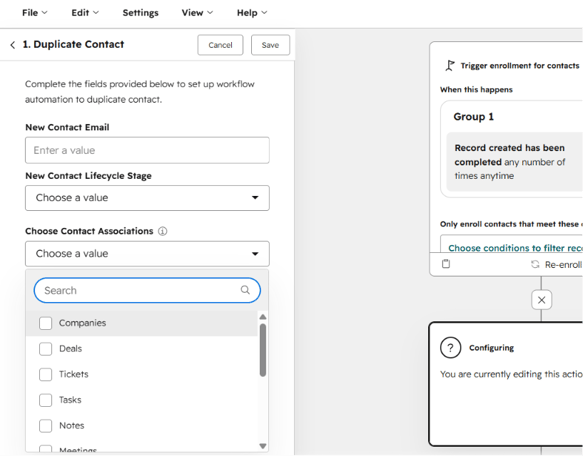Click the associations list scrollbar thumb
Screen dimensions: 583x456
click(x=263, y=350)
